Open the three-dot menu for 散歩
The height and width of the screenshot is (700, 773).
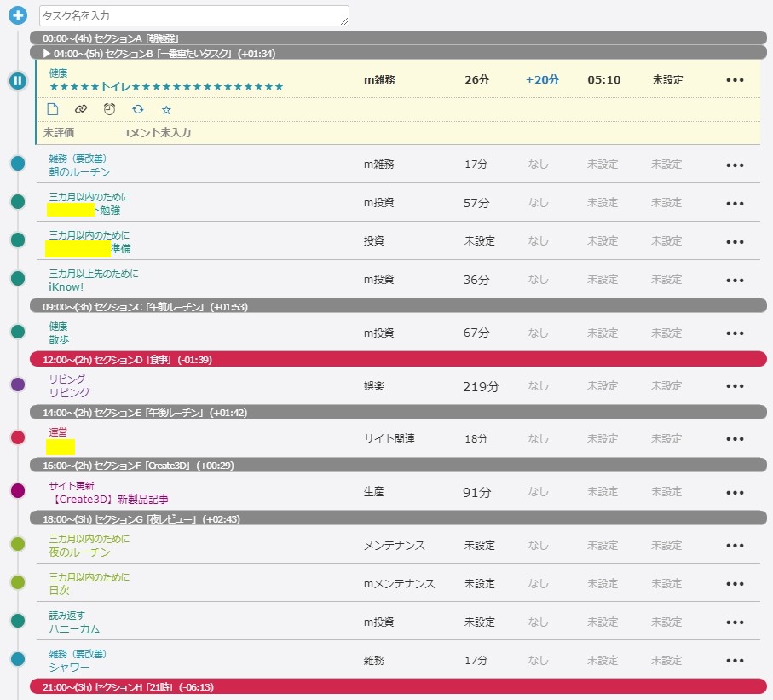(735, 333)
